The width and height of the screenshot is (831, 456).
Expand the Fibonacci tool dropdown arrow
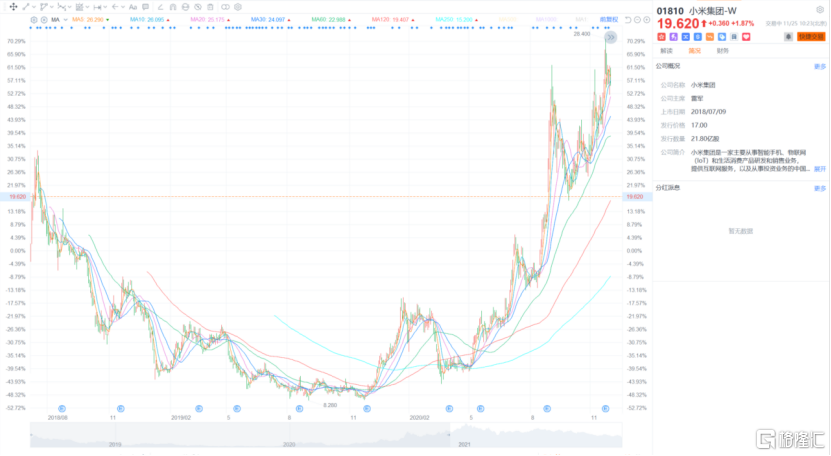(87, 7)
